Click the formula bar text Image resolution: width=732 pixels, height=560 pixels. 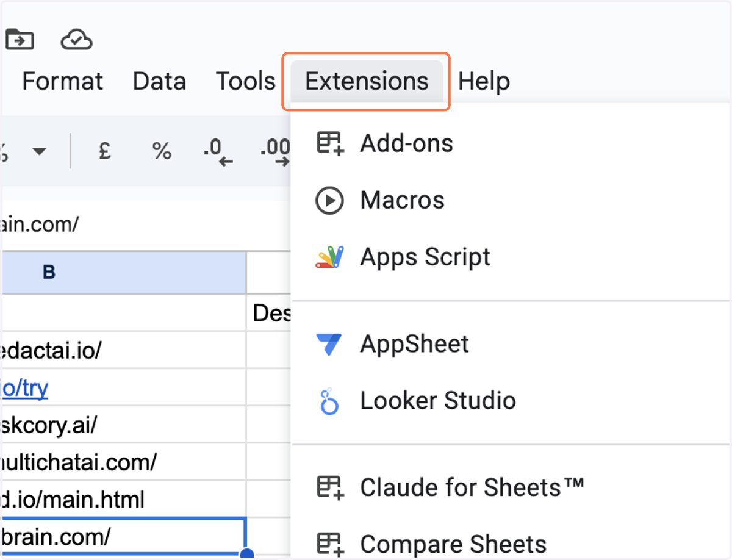point(40,224)
